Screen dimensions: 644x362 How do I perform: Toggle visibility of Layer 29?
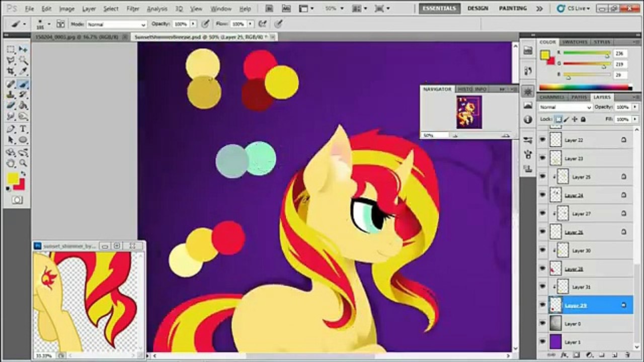click(x=542, y=305)
